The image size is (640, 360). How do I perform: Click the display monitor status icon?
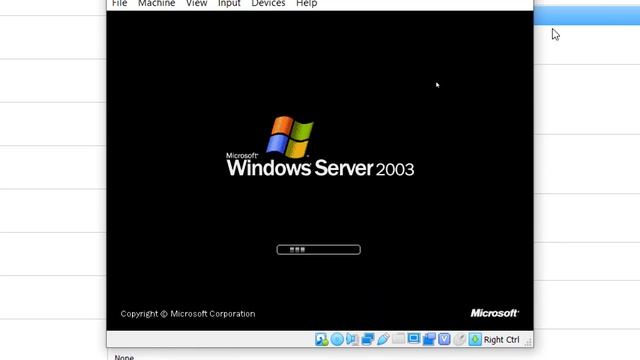413,339
